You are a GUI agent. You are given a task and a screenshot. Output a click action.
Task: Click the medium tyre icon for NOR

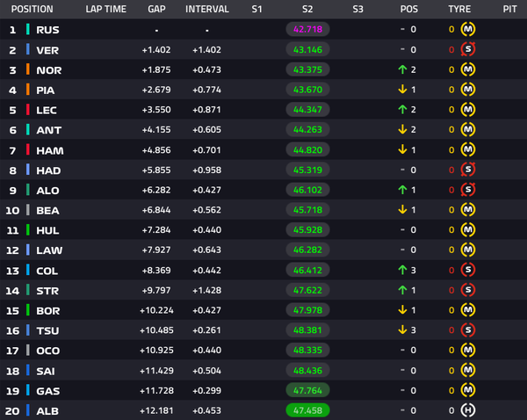click(x=468, y=69)
